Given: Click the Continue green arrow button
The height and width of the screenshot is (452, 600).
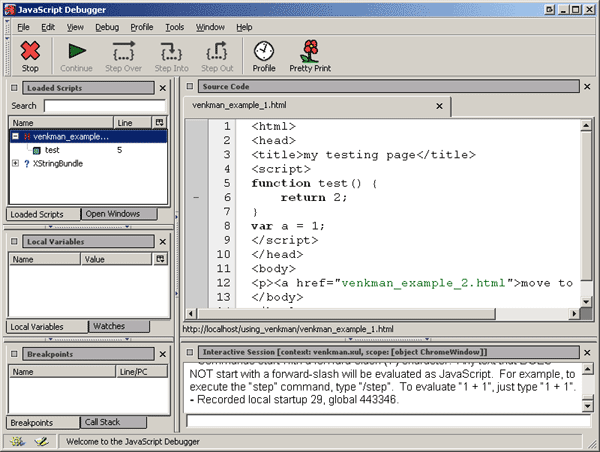Looking at the screenshot, I should click(76, 51).
